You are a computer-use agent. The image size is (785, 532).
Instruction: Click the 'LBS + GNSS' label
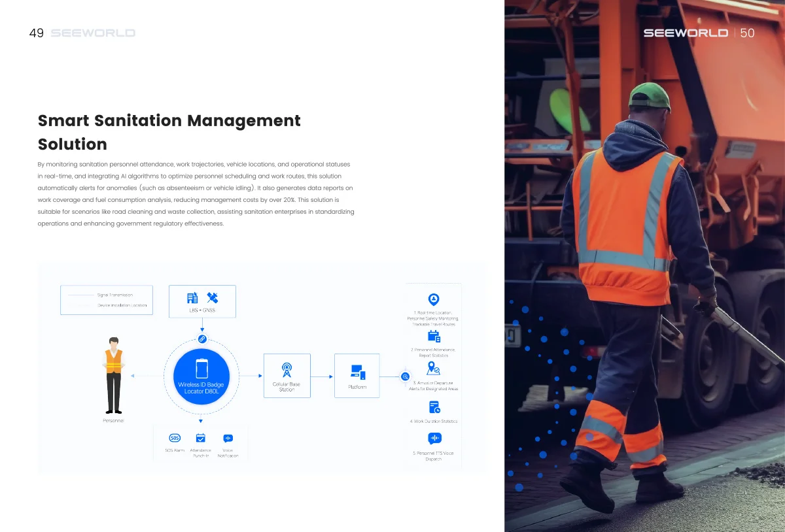[x=202, y=310]
